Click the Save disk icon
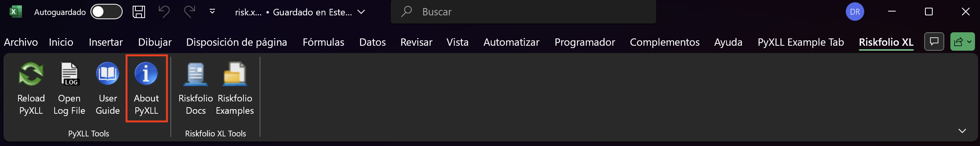This screenshot has height=146, width=980. click(x=139, y=12)
